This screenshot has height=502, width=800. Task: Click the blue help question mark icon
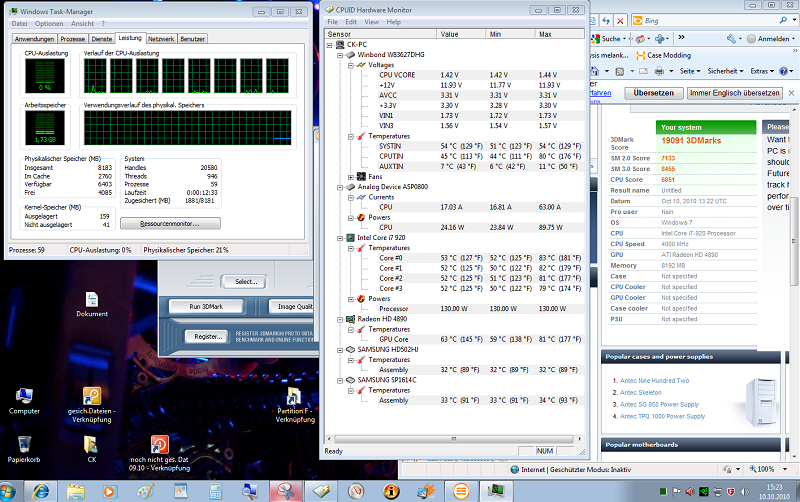[x=783, y=71]
